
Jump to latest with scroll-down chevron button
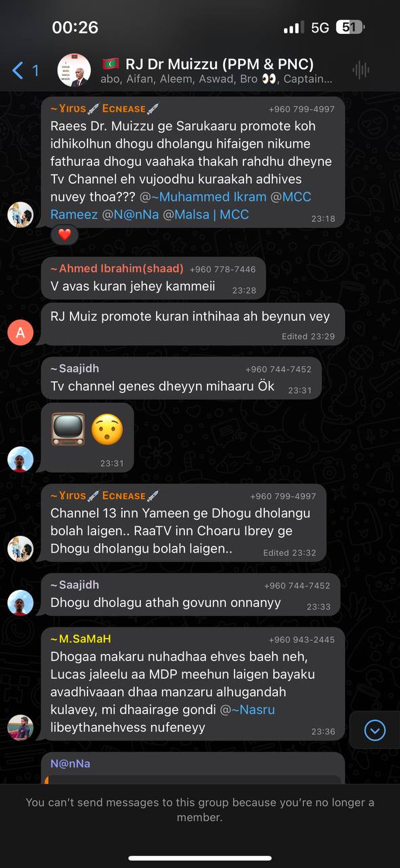click(375, 730)
